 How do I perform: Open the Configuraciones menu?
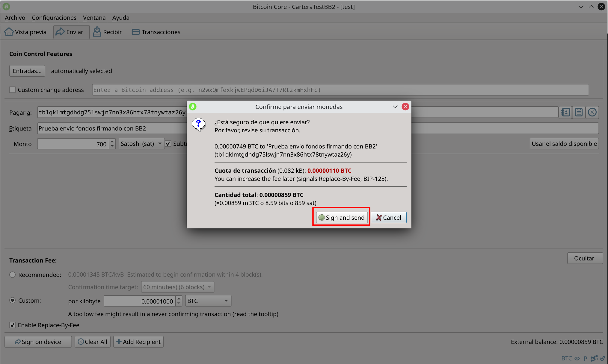click(x=54, y=18)
